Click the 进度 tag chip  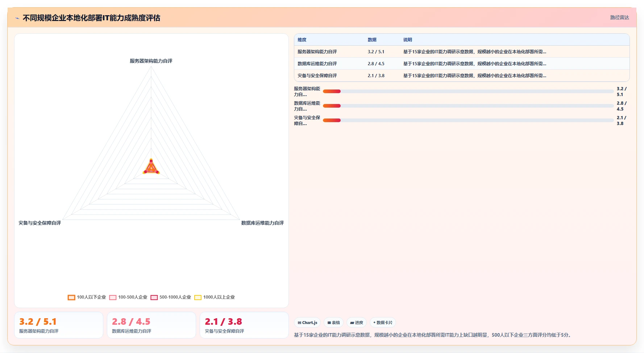(357, 323)
